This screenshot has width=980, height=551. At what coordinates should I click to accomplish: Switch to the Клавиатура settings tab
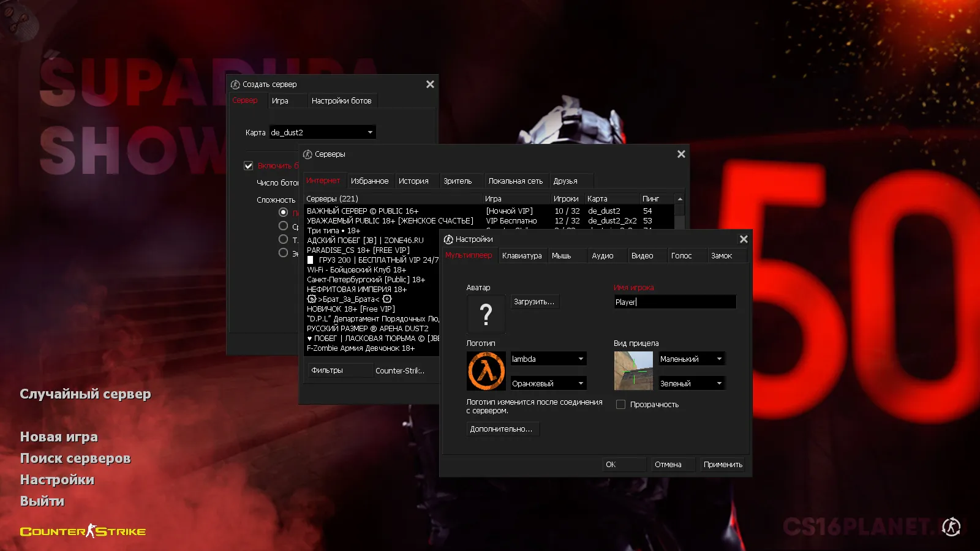522,255
